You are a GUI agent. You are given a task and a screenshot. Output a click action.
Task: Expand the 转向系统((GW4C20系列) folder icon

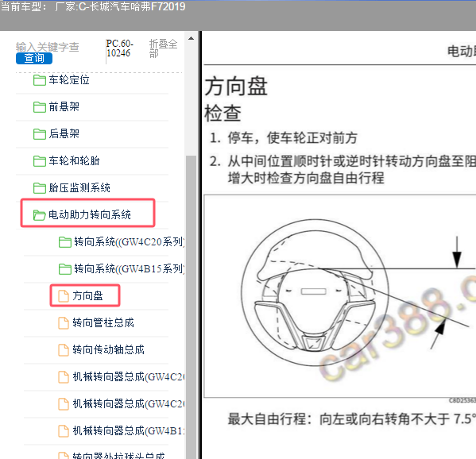click(x=65, y=242)
